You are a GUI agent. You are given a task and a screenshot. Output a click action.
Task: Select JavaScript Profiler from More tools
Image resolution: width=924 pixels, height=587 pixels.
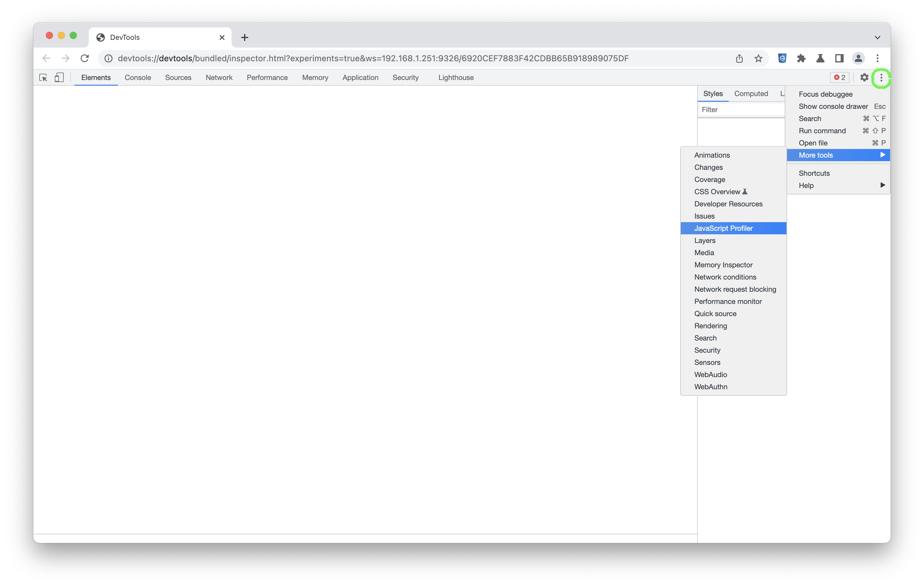tap(723, 228)
